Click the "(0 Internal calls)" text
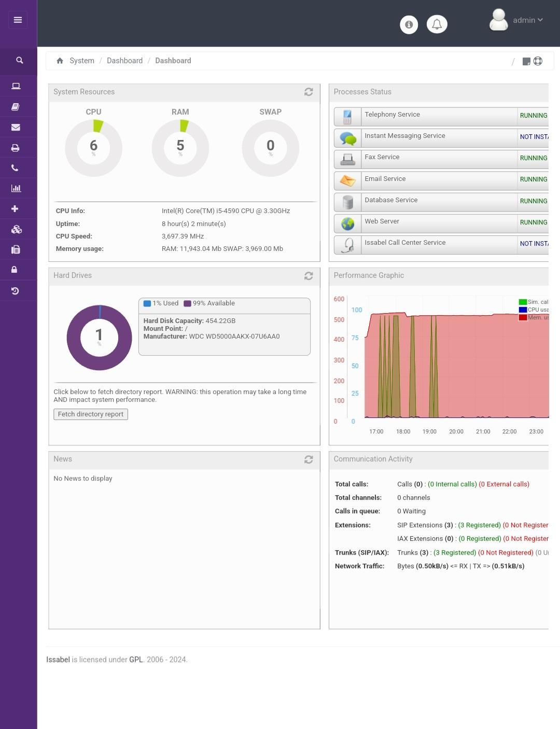The image size is (560, 729). [452, 484]
